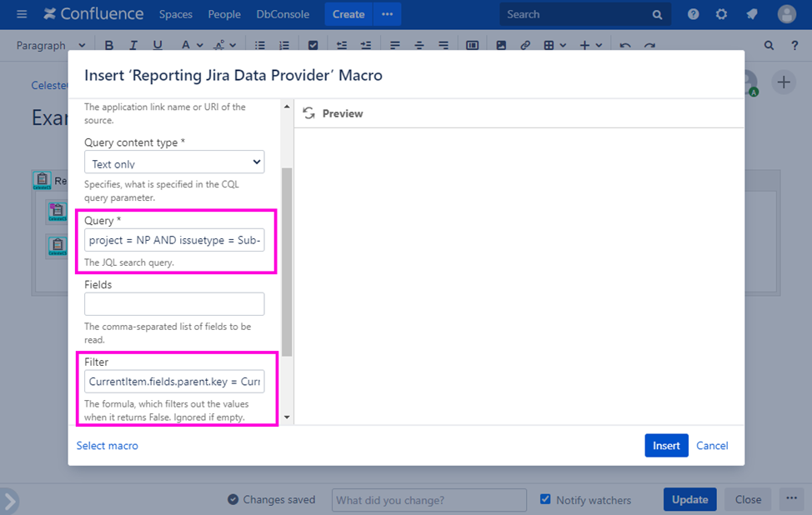The image size is (812, 515).
Task: Click the search magnifier icon in header
Action: (x=657, y=15)
